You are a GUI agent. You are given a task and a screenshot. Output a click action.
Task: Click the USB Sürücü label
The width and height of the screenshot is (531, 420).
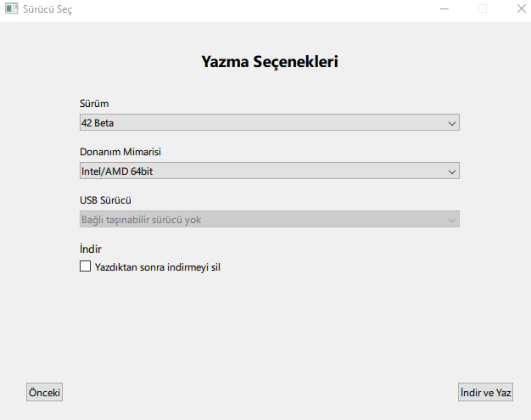(x=105, y=200)
